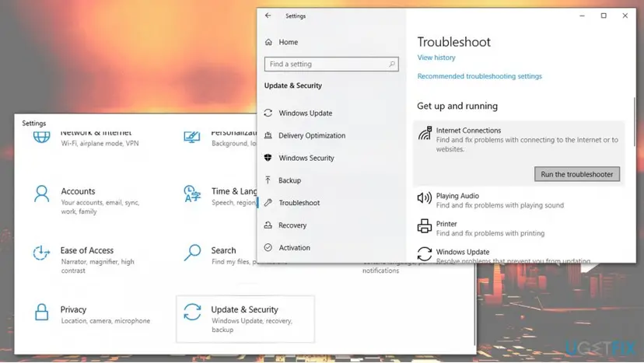644x363 pixels.
Task: Click the Delivery Optimization icon
Action: coord(268,135)
